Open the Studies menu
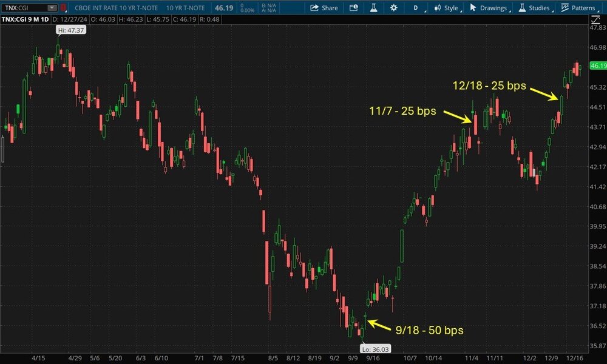Image resolution: width=607 pixels, height=364 pixels. 533,8
